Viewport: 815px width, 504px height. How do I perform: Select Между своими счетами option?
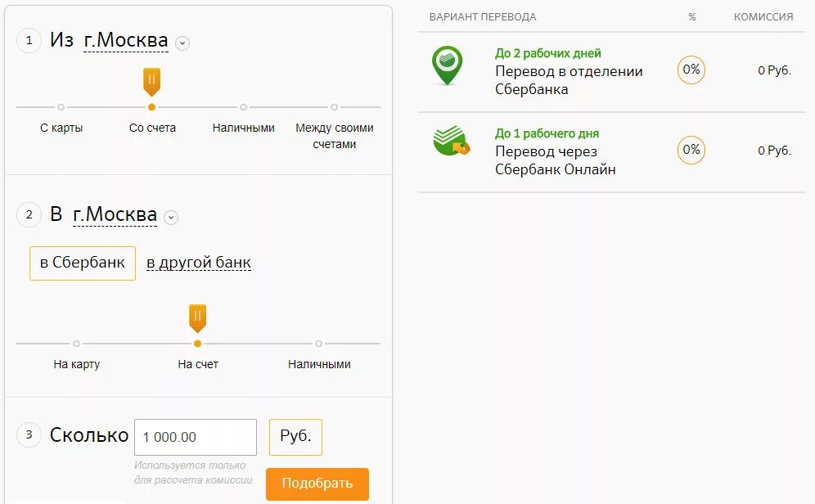click(334, 136)
